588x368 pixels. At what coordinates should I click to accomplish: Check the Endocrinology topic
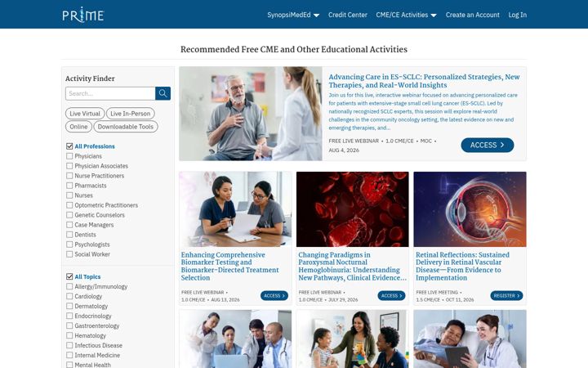69,316
